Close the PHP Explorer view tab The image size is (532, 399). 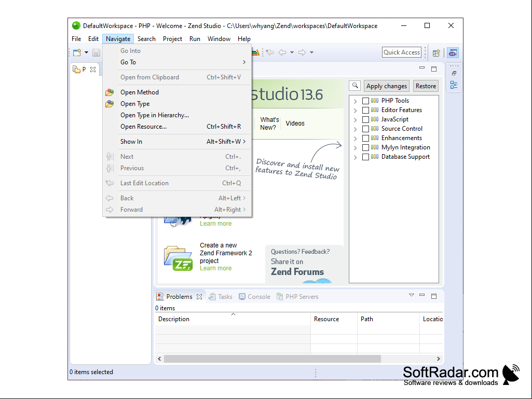(x=93, y=69)
